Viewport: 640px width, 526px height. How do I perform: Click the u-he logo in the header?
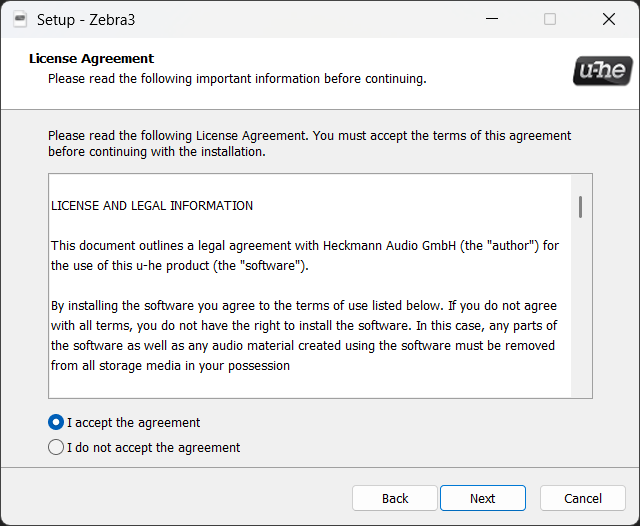click(601, 71)
